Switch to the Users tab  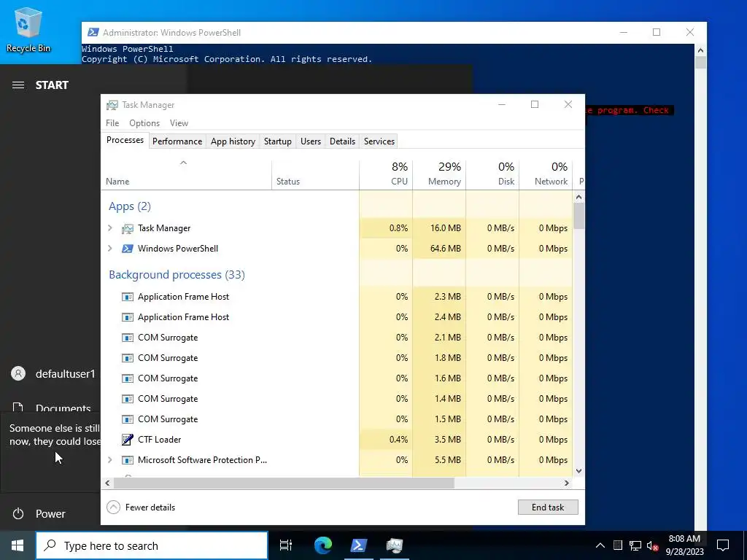(x=311, y=141)
